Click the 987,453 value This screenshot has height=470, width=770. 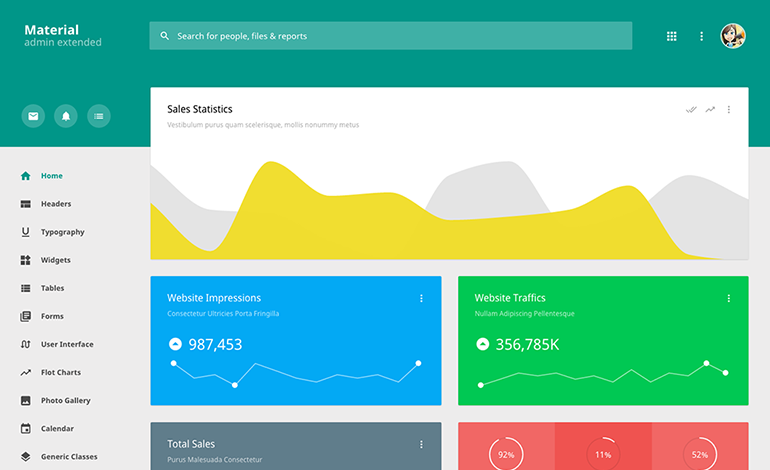coord(216,344)
